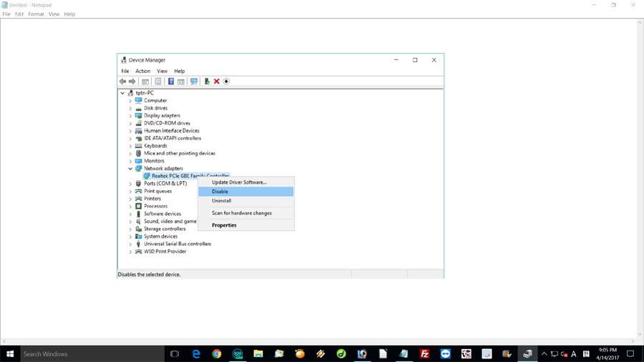Select Storage controllers in the tree

(x=165, y=229)
